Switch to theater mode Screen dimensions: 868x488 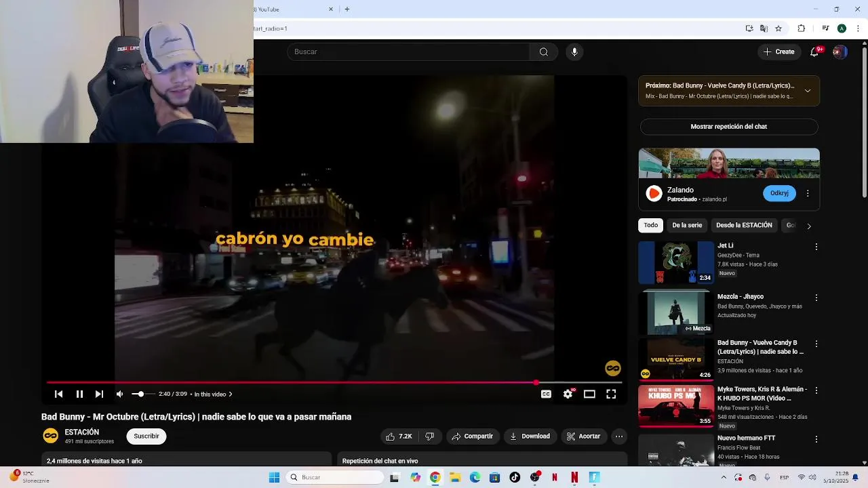coord(589,394)
